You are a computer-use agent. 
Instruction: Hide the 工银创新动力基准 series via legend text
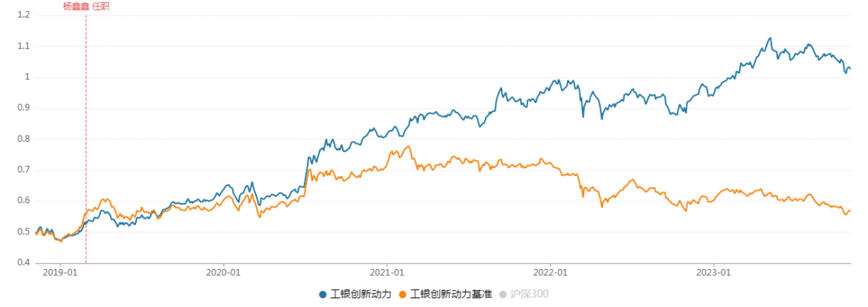[x=450, y=294]
